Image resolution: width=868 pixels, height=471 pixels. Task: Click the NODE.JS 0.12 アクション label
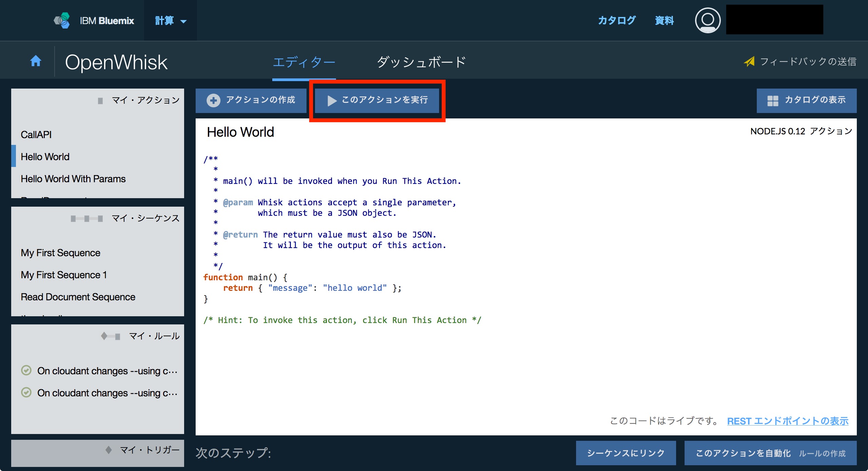801,131
